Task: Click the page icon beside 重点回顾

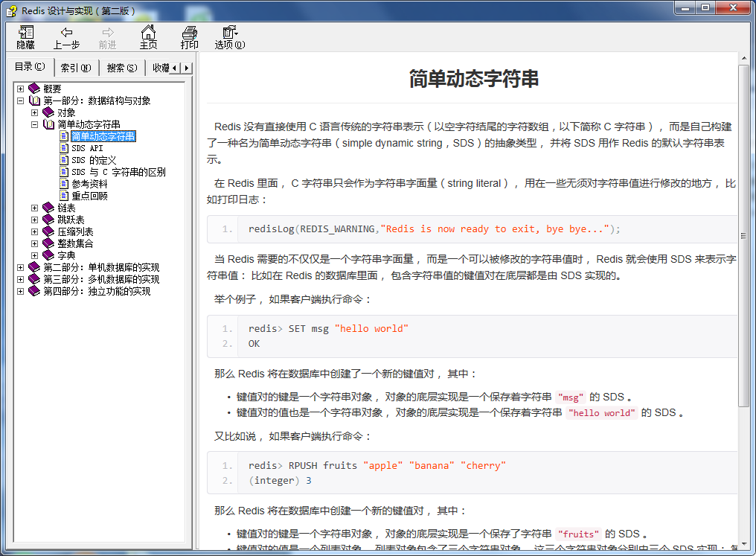Action: point(63,196)
